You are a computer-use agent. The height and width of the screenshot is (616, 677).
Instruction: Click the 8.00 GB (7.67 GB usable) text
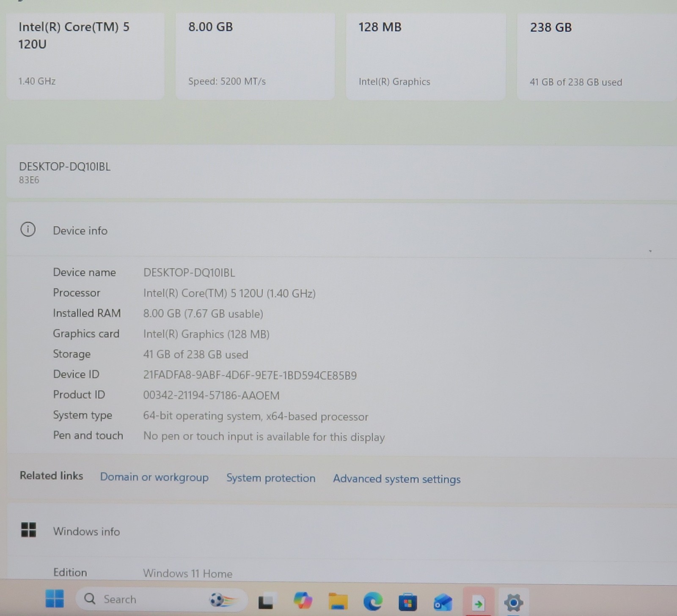tap(203, 313)
